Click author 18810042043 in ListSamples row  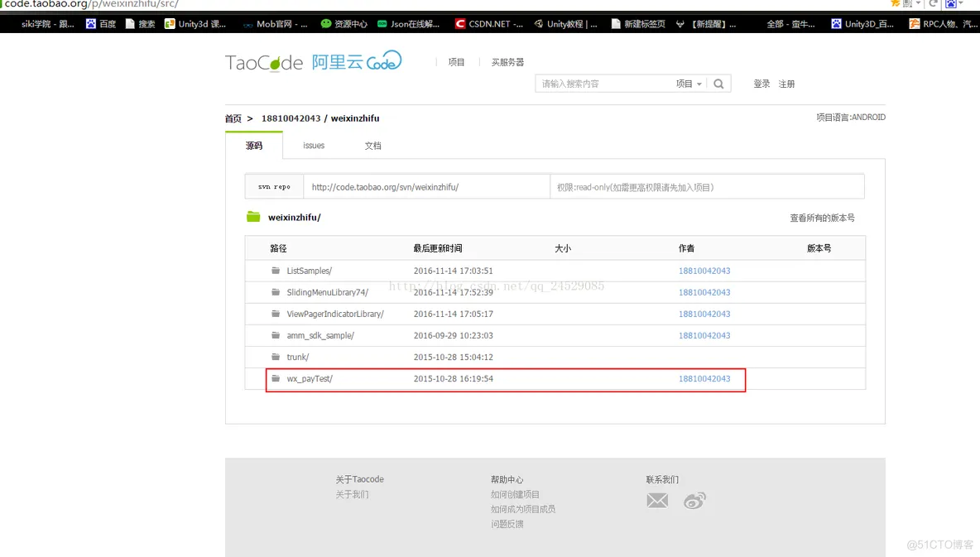[704, 271]
